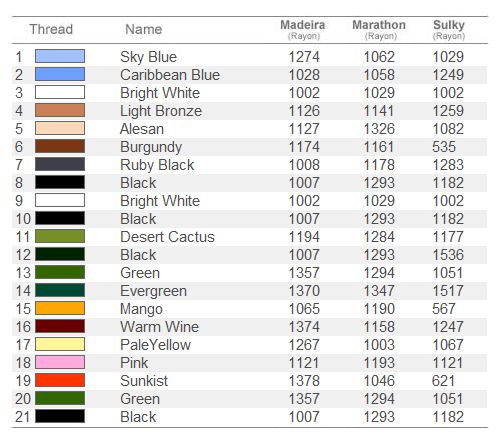
Task: Click the Burgundy color swatch
Action: [60, 146]
